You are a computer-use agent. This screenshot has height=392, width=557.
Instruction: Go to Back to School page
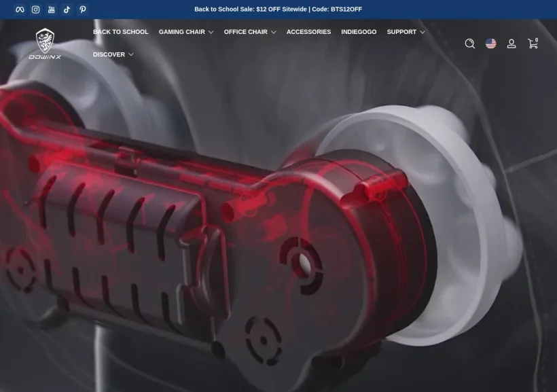click(121, 32)
